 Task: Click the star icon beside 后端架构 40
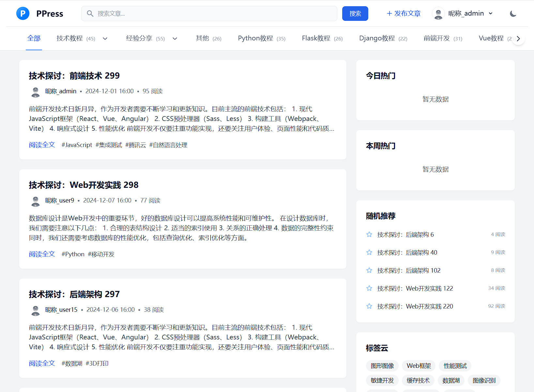369,252
